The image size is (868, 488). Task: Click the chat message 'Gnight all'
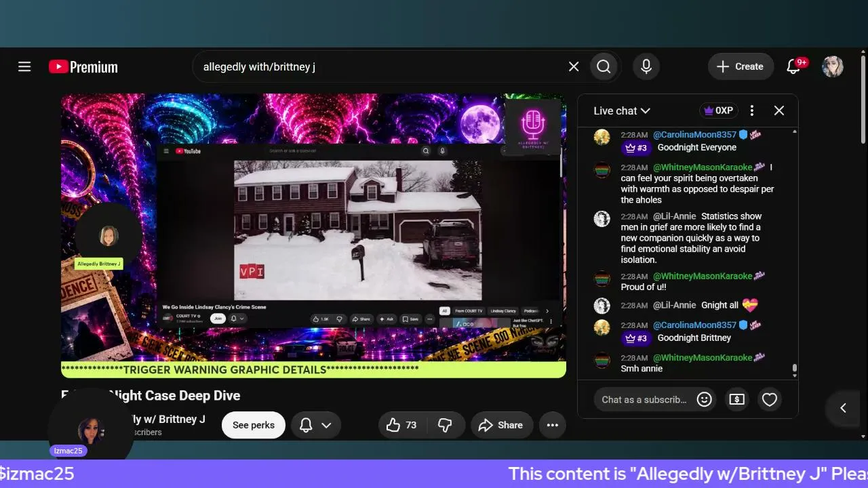(719, 305)
